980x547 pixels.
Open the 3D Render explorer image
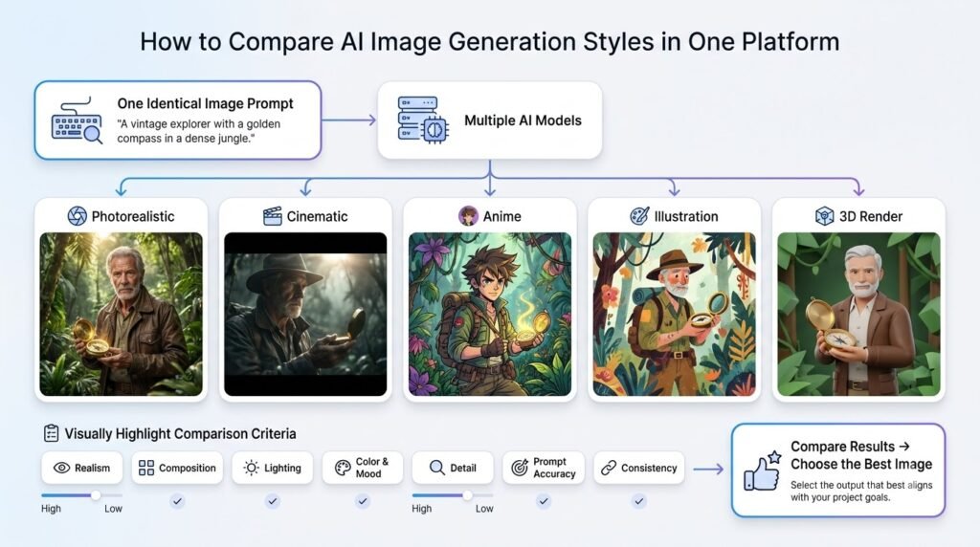click(x=858, y=314)
